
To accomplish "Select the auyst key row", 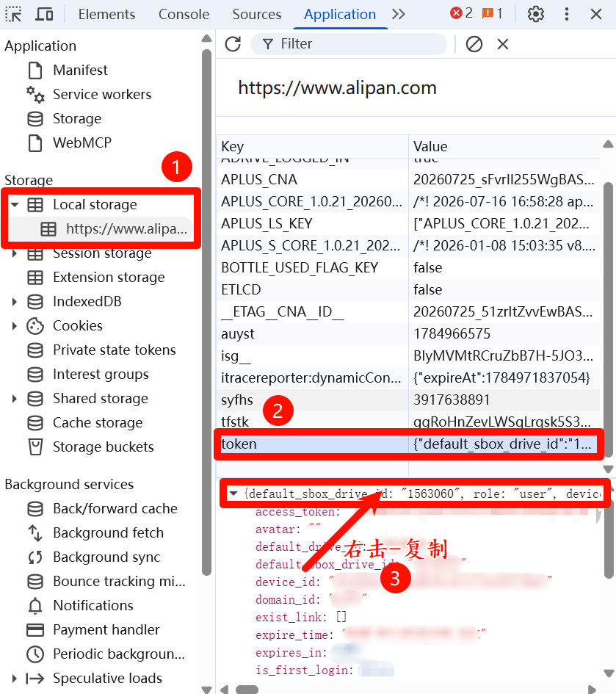I will 408,333.
